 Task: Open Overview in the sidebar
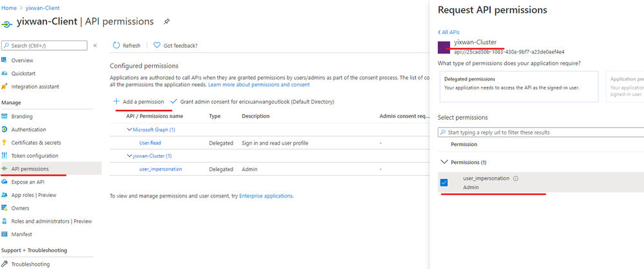[22, 60]
